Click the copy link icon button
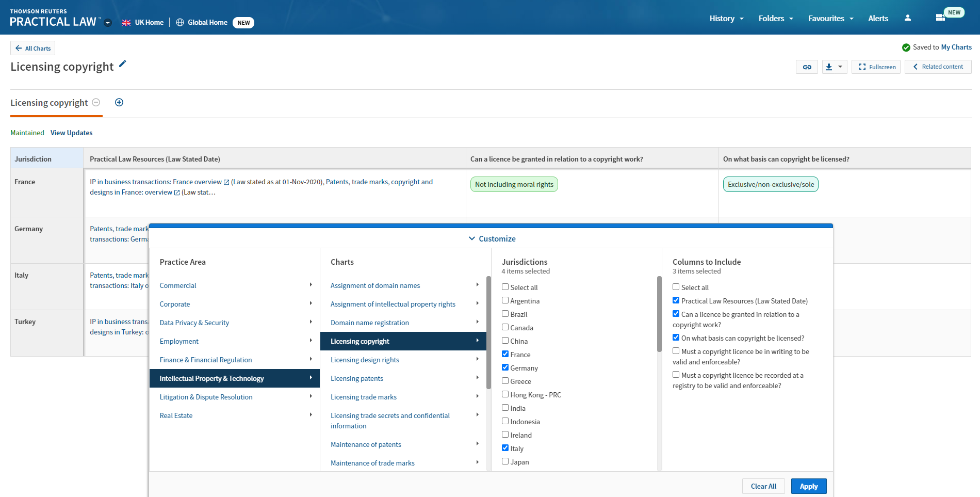The width and height of the screenshot is (980, 497). pyautogui.click(x=807, y=67)
